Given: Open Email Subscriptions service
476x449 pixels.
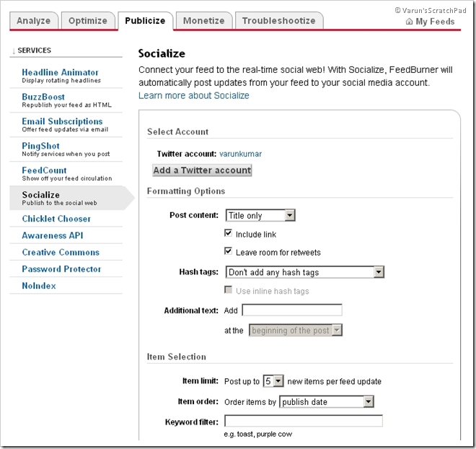Looking at the screenshot, I should click(62, 121).
